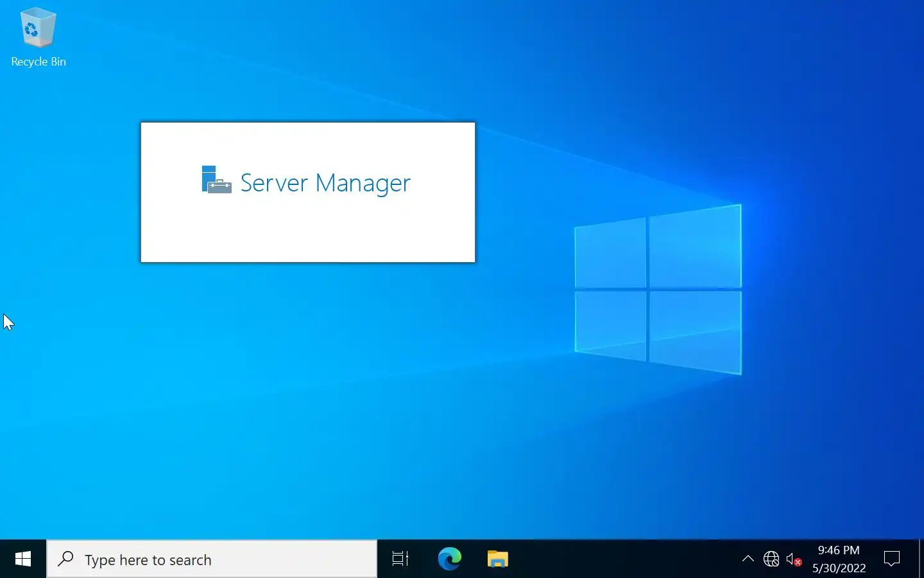
Task: Open the Action Center notifications icon
Action: pyautogui.click(x=892, y=559)
